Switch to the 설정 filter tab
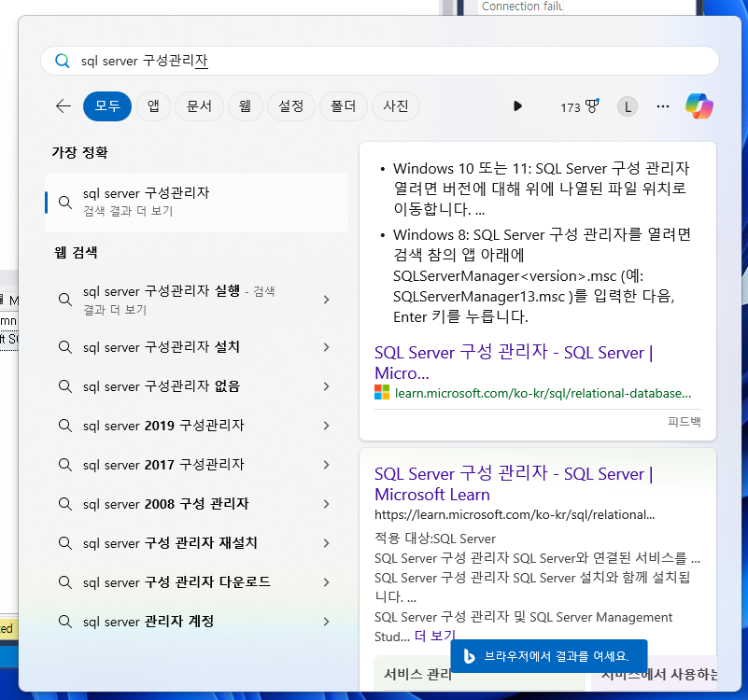The image size is (748, 700). [x=290, y=106]
